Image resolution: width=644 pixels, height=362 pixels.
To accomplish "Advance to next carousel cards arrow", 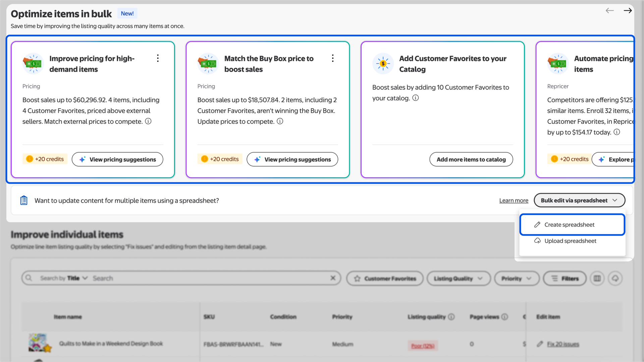I will click(628, 11).
